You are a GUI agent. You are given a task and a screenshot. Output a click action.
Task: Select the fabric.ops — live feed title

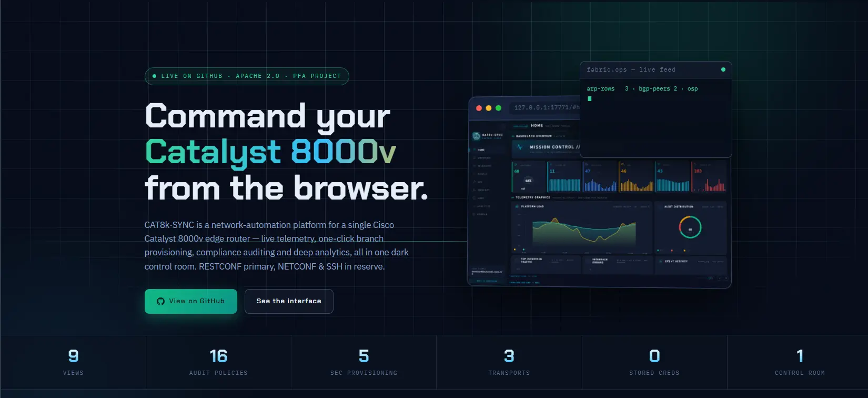[631, 69]
